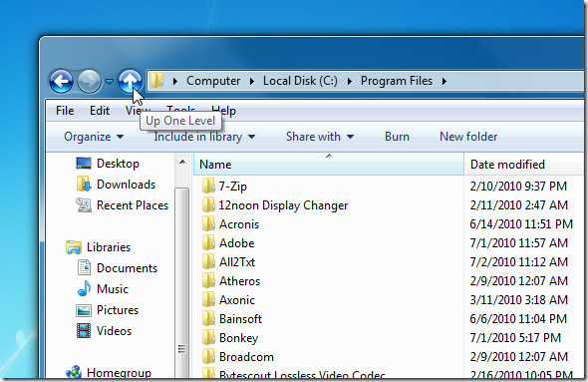Open the Share with dropdown

point(320,137)
